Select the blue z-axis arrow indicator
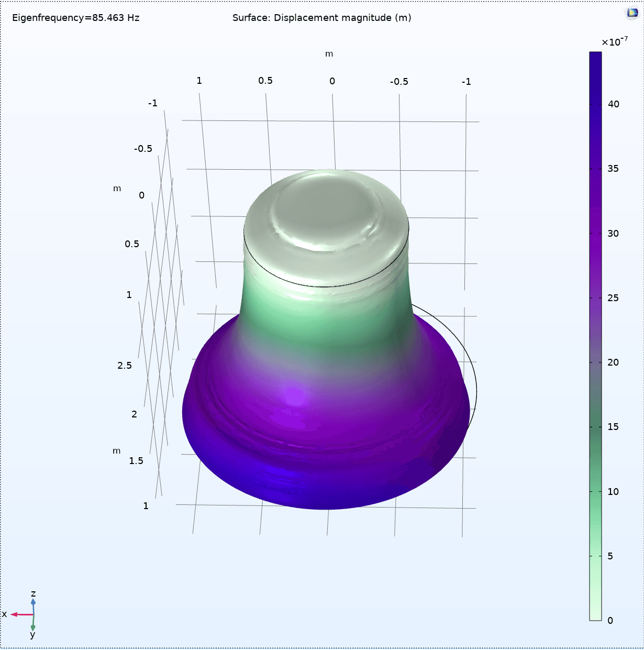The width and height of the screenshot is (644, 650). click(32, 602)
